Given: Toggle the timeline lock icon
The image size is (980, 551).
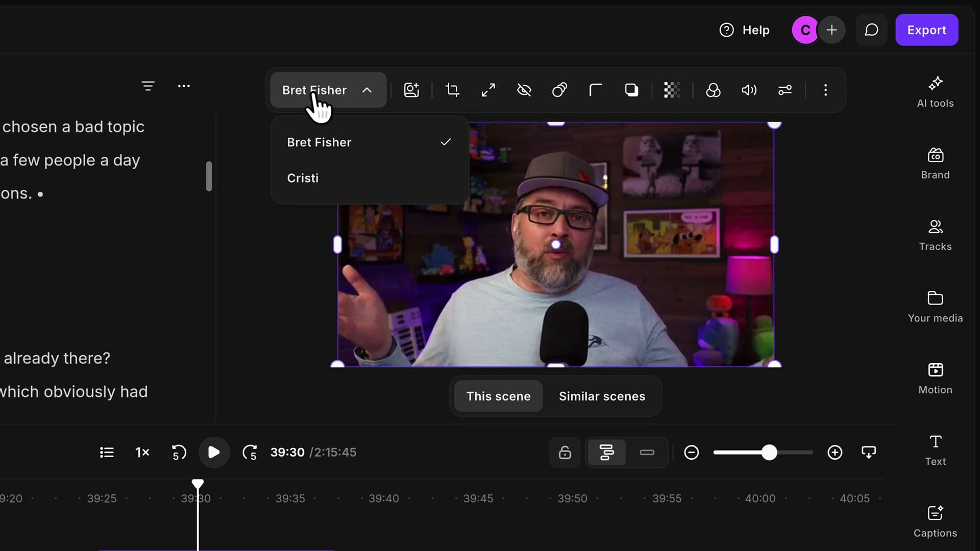Looking at the screenshot, I should pyautogui.click(x=565, y=453).
